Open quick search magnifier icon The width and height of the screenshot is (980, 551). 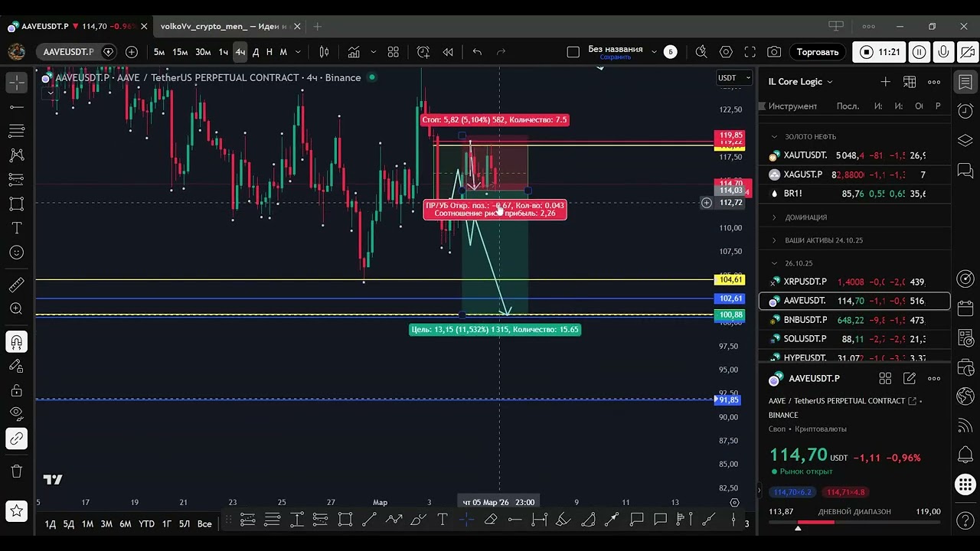pyautogui.click(x=701, y=52)
